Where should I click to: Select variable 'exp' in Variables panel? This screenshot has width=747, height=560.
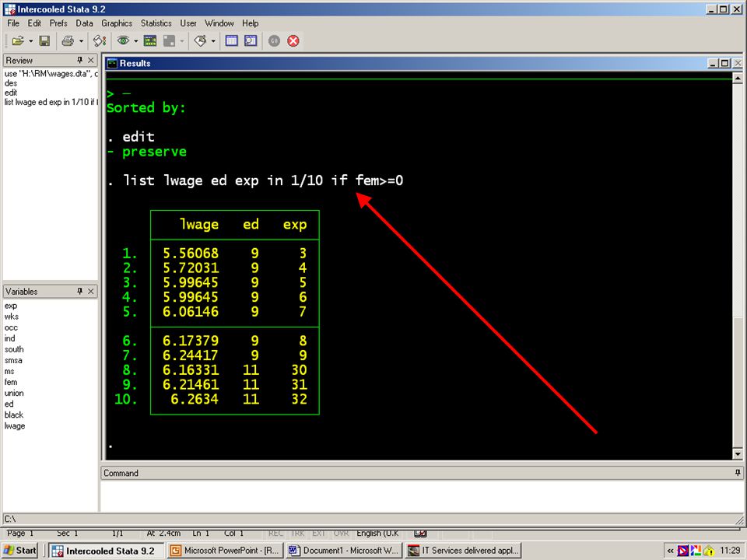11,306
